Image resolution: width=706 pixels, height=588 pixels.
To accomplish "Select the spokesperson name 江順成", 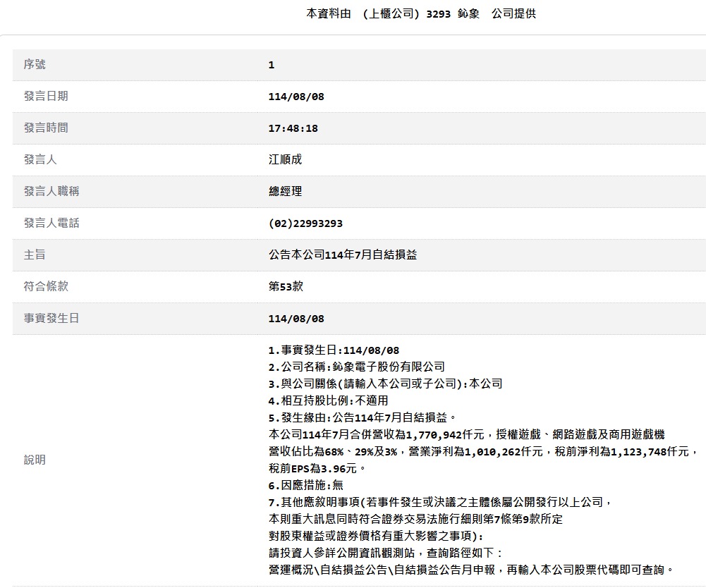I will click(285, 160).
